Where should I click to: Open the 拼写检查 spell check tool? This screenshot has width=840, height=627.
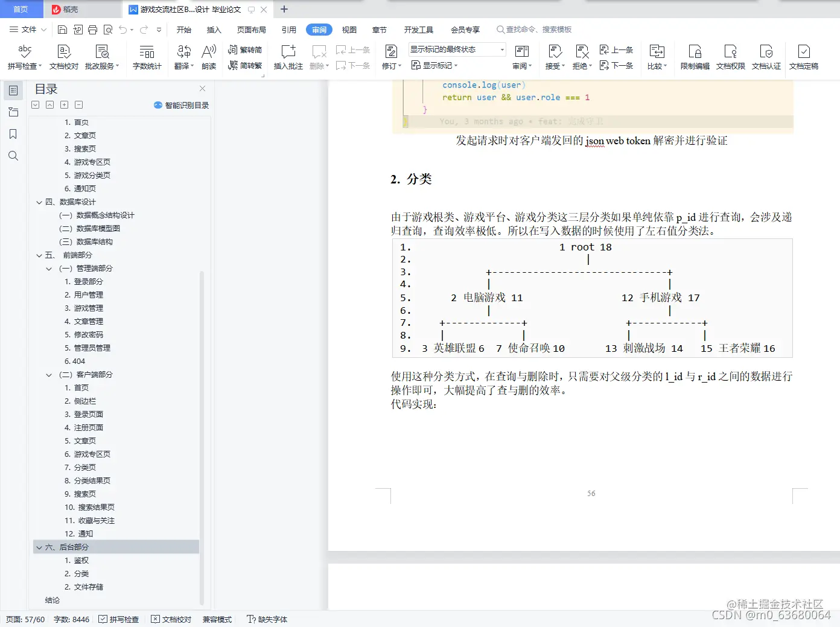pyautogui.click(x=25, y=57)
